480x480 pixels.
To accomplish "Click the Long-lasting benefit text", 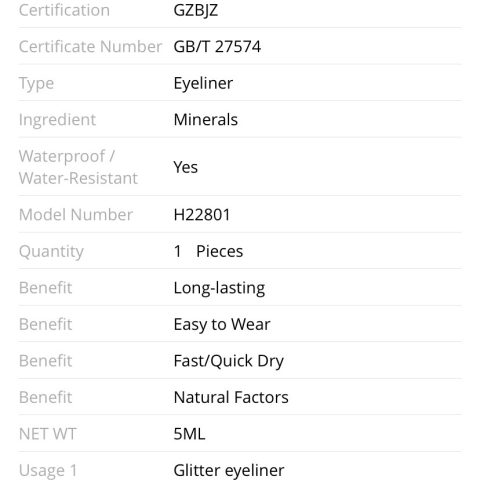I will 219,288.
